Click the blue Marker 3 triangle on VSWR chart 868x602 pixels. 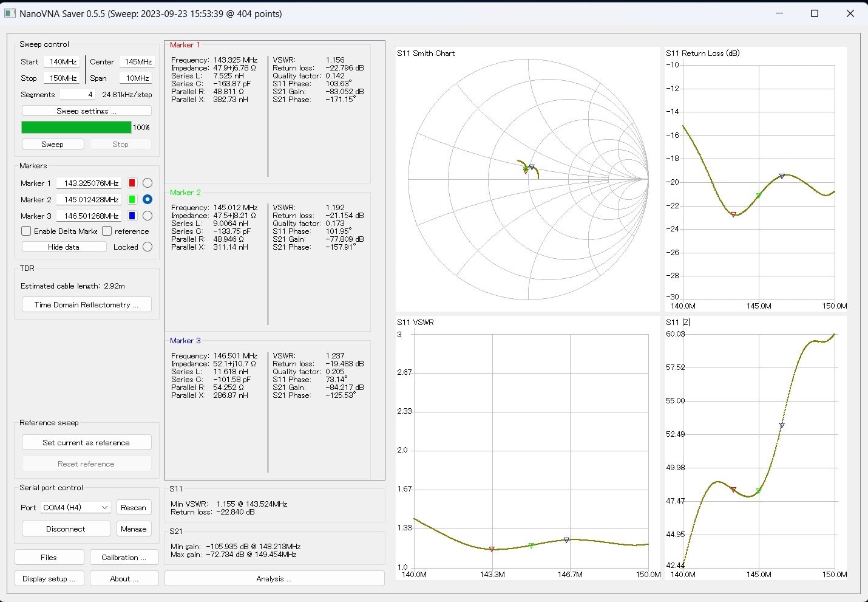[566, 539]
